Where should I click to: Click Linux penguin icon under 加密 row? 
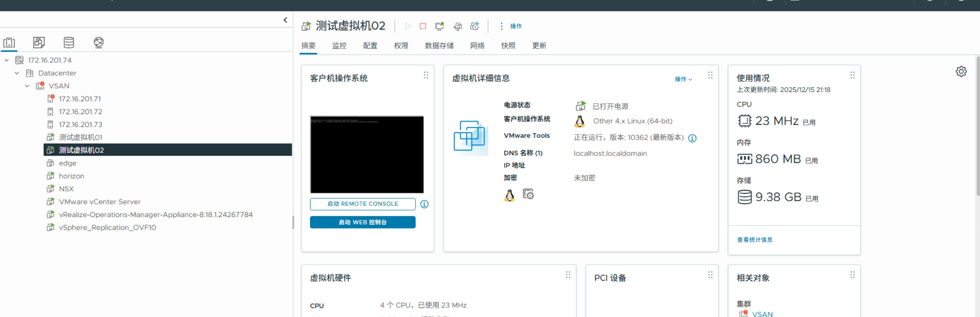[509, 195]
